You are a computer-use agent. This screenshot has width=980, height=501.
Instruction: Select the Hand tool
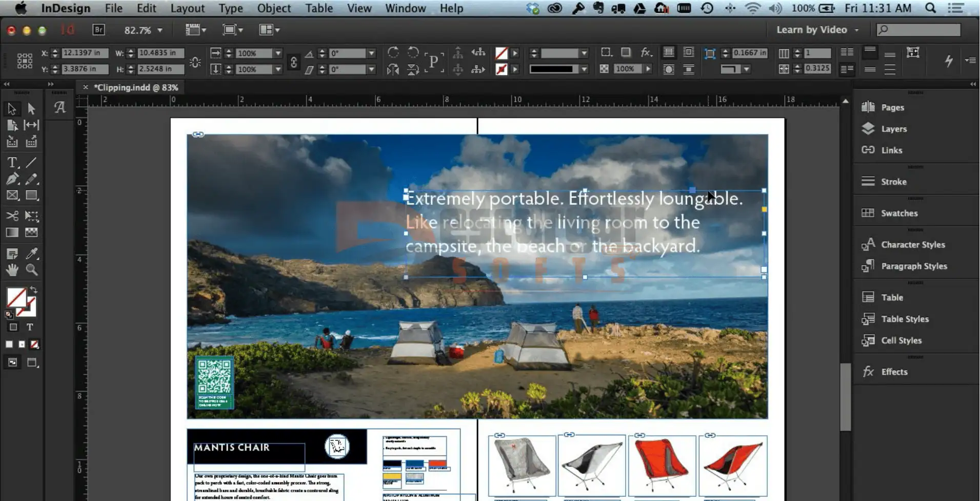pyautogui.click(x=12, y=269)
